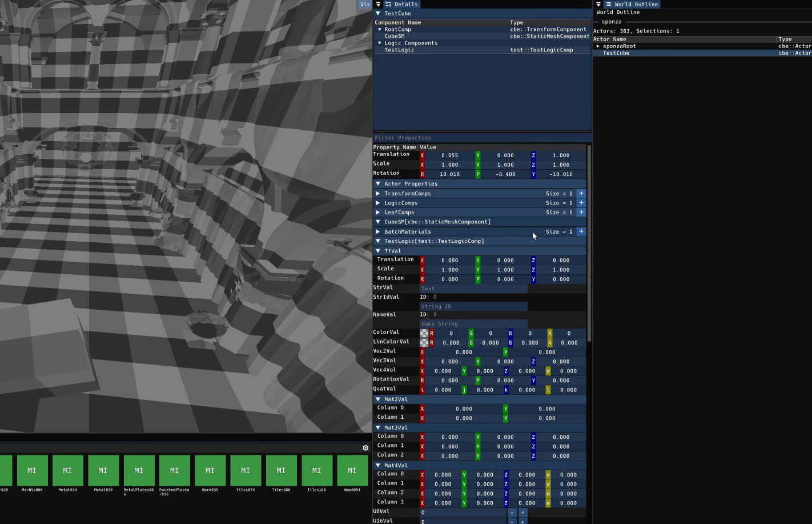This screenshot has height=524, width=812.
Task: Select the TestLogic component row
Action: 482,50
